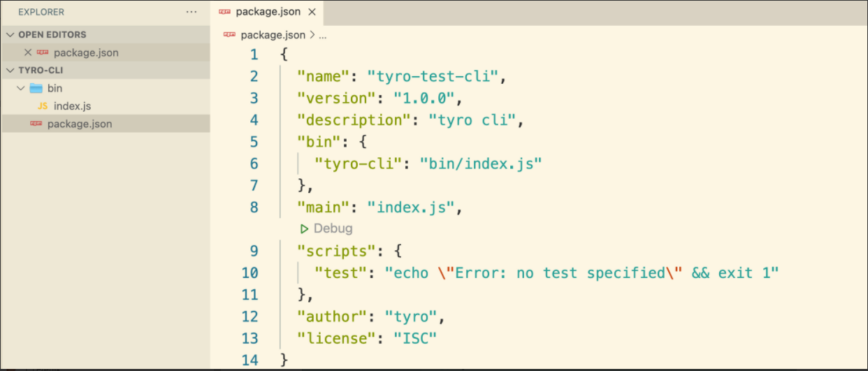Click line number 10 in the gutter
Image resolution: width=868 pixels, height=371 pixels.
pos(249,272)
